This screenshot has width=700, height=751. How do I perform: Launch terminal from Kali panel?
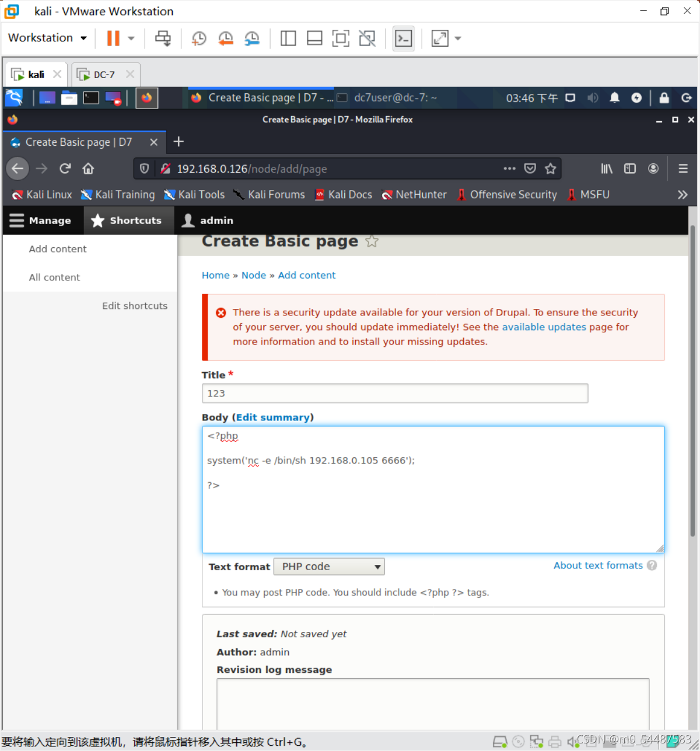[91, 97]
